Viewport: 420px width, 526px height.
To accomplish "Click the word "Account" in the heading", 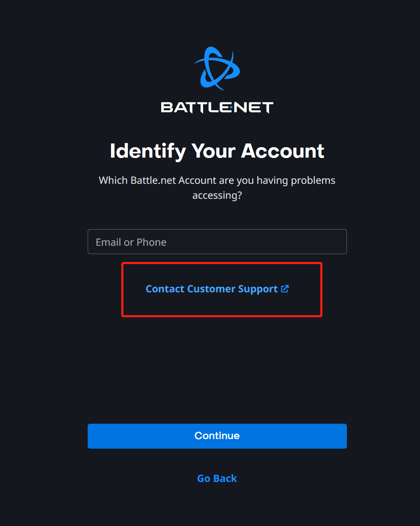I will pos(282,151).
